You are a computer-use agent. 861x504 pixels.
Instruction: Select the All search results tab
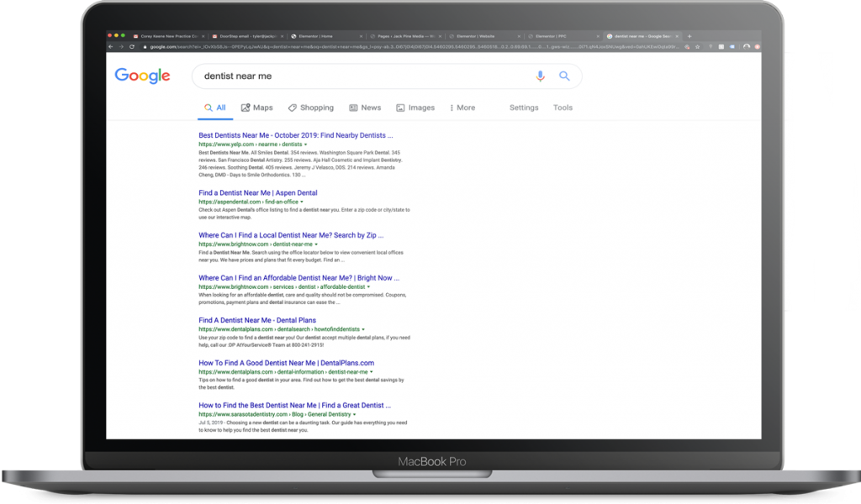click(215, 108)
